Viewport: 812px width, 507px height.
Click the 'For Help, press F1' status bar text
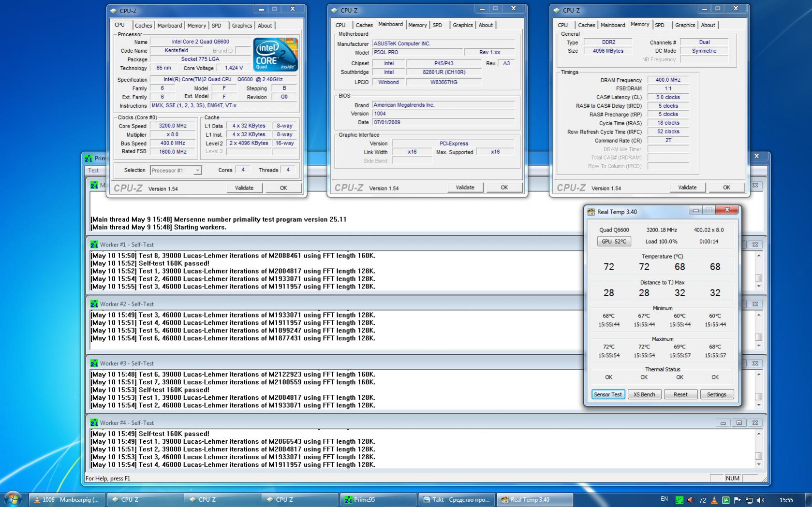click(108, 478)
